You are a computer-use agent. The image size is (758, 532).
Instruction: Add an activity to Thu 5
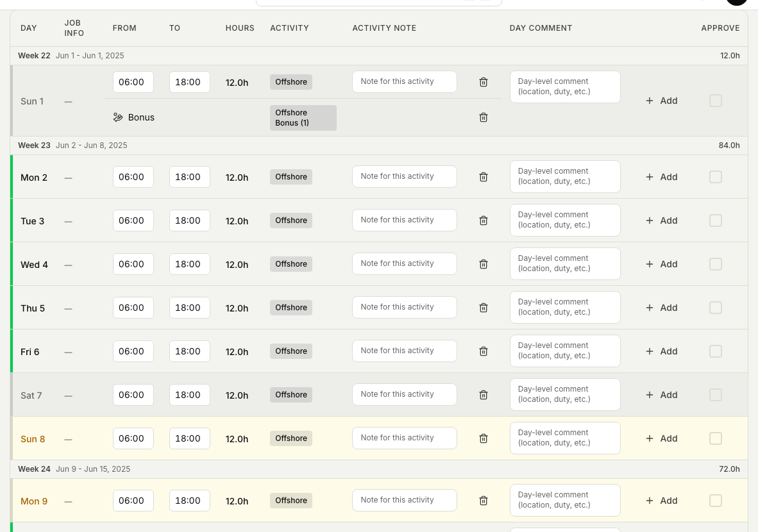(x=661, y=308)
